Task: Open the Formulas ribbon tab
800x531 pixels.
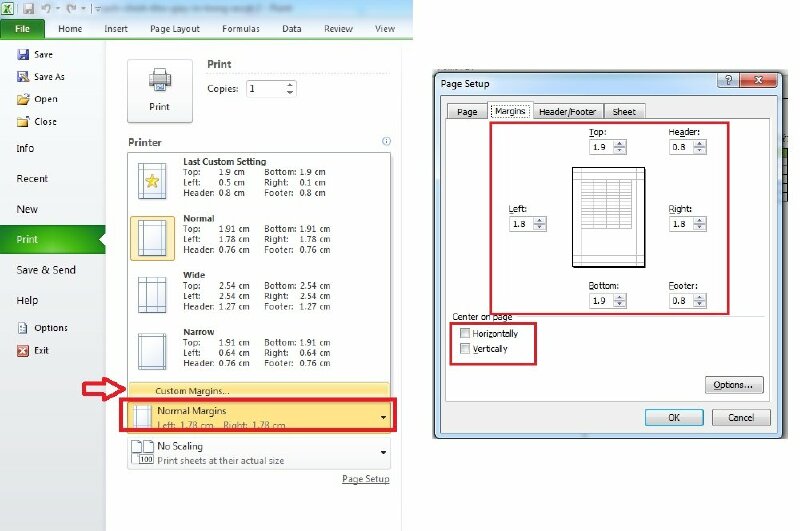Action: [241, 29]
